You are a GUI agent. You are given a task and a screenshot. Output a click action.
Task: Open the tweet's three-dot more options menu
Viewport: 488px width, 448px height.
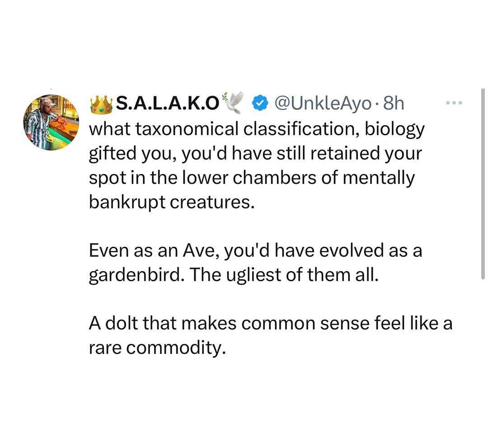[454, 103]
